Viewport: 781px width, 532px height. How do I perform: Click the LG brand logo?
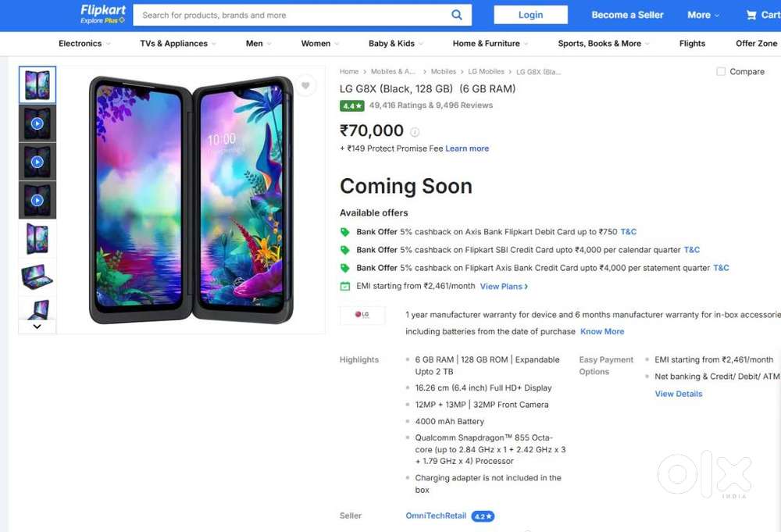362,315
